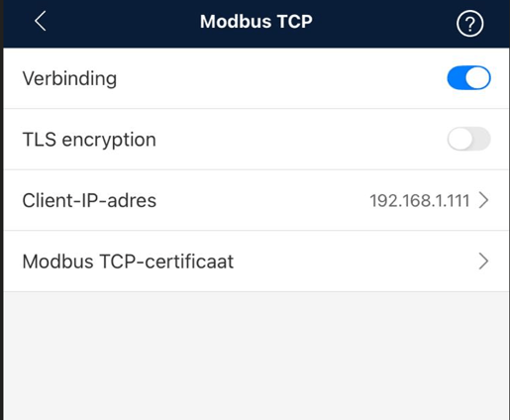Disable the Verbinding toggle switch
The width and height of the screenshot is (510, 420).
(468, 78)
